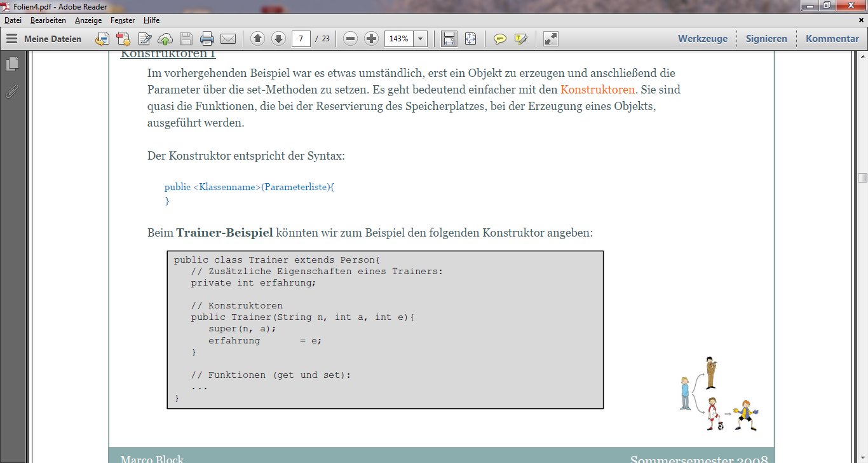
Task: Open the Werkzeuge pane
Action: point(703,39)
